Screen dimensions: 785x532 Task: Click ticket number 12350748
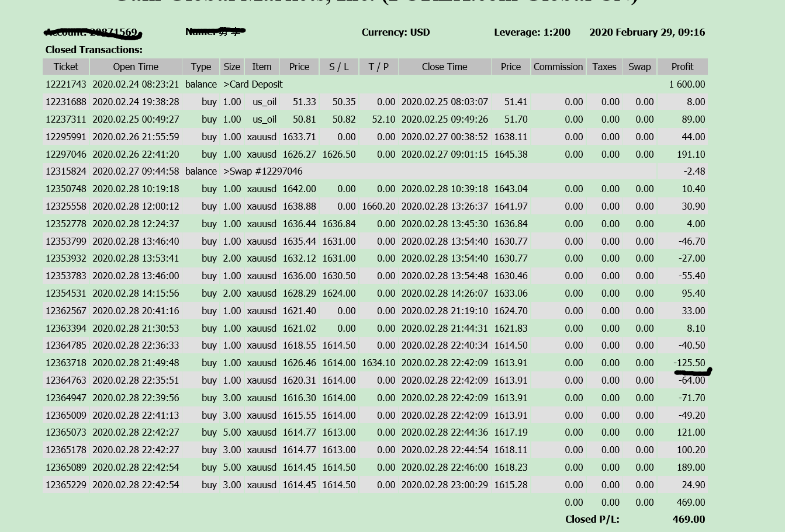[x=66, y=189]
